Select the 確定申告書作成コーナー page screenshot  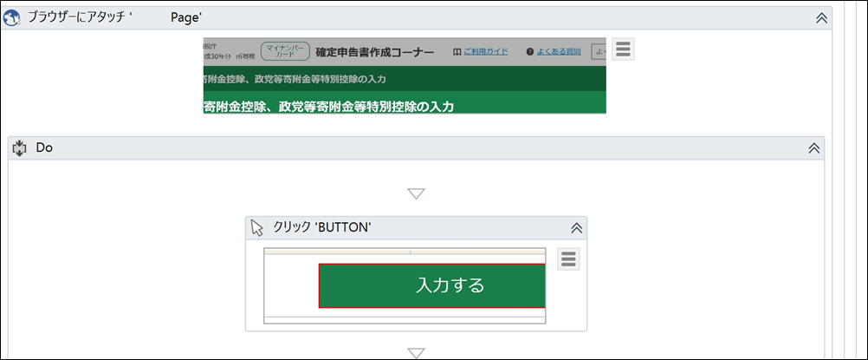[405, 75]
